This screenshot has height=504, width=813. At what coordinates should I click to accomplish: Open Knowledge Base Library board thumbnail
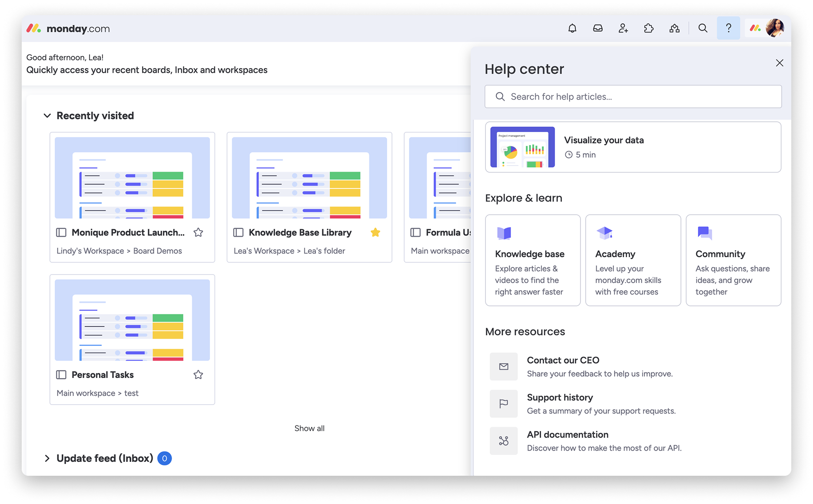pyautogui.click(x=309, y=178)
